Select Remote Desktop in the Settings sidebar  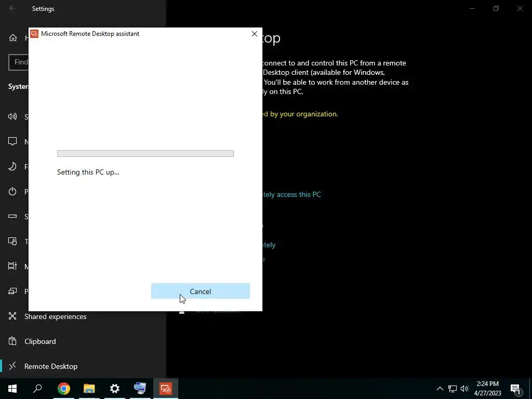(51, 366)
